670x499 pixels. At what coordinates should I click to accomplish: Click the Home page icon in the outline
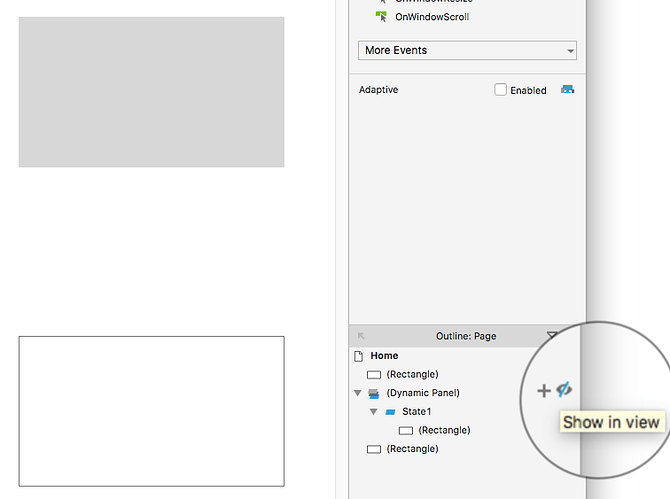359,356
